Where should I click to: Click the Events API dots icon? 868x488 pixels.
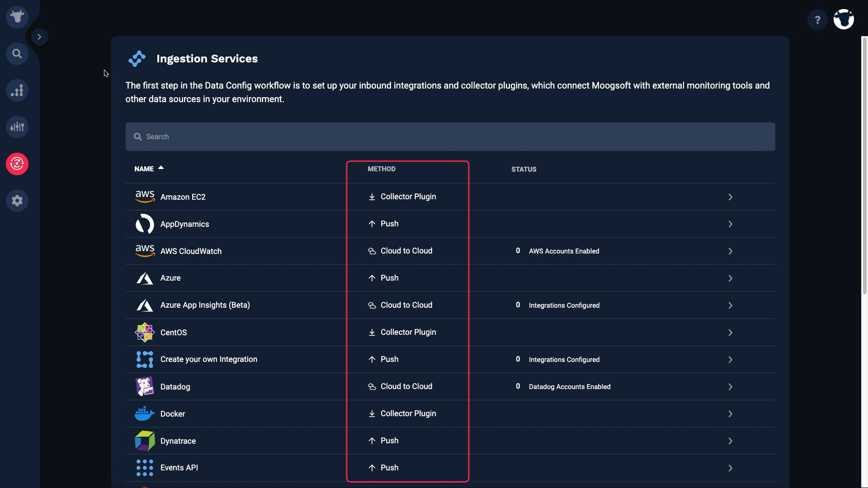[145, 468]
